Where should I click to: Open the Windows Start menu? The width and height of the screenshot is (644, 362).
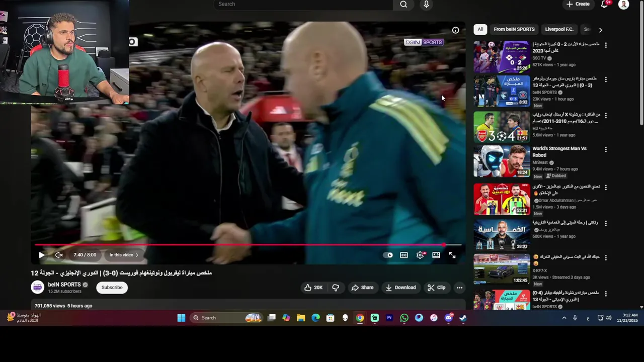(181, 318)
